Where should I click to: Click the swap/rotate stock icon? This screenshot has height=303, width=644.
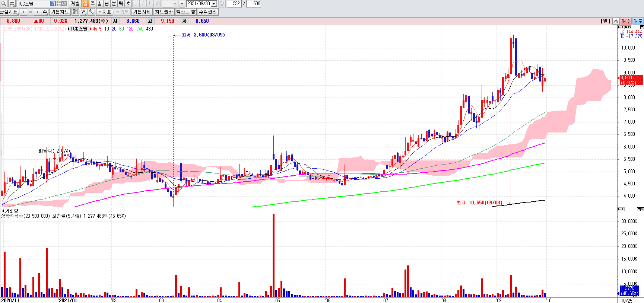[x=12, y=4]
